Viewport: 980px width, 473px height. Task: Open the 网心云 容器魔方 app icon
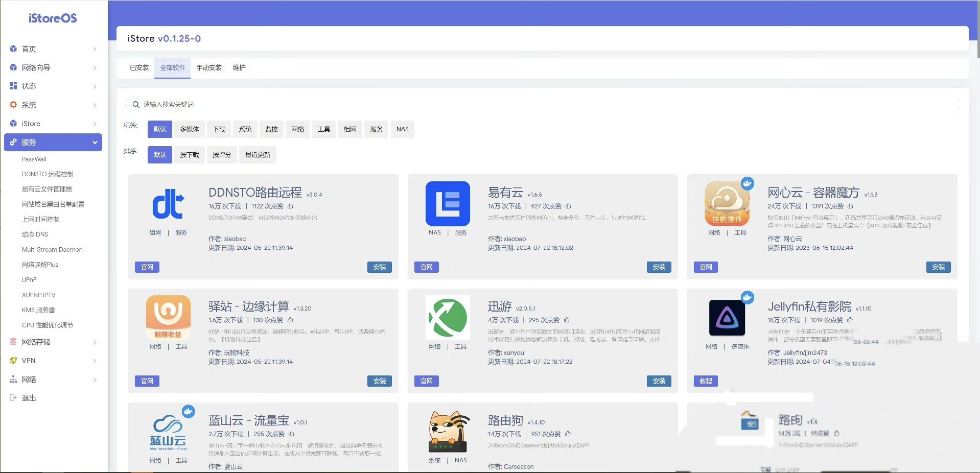[727, 203]
